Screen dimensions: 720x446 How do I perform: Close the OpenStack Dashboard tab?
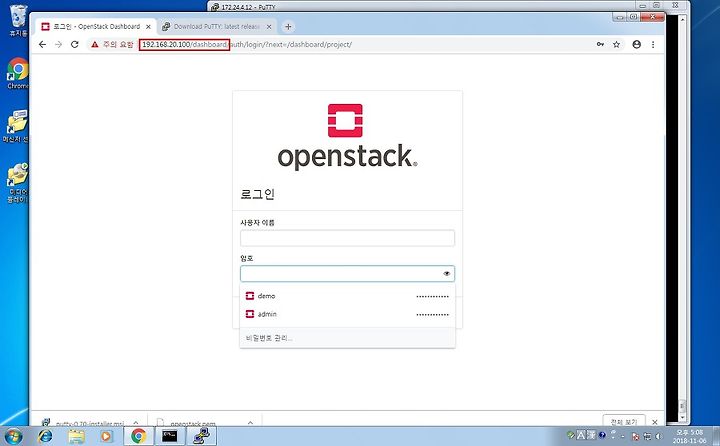click(148, 27)
